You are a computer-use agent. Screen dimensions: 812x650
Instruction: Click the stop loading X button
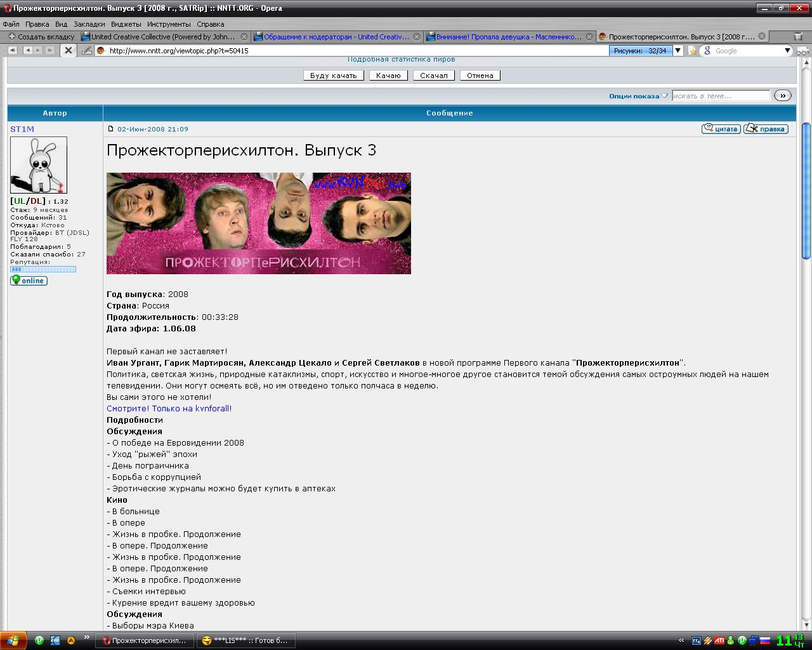(68, 50)
